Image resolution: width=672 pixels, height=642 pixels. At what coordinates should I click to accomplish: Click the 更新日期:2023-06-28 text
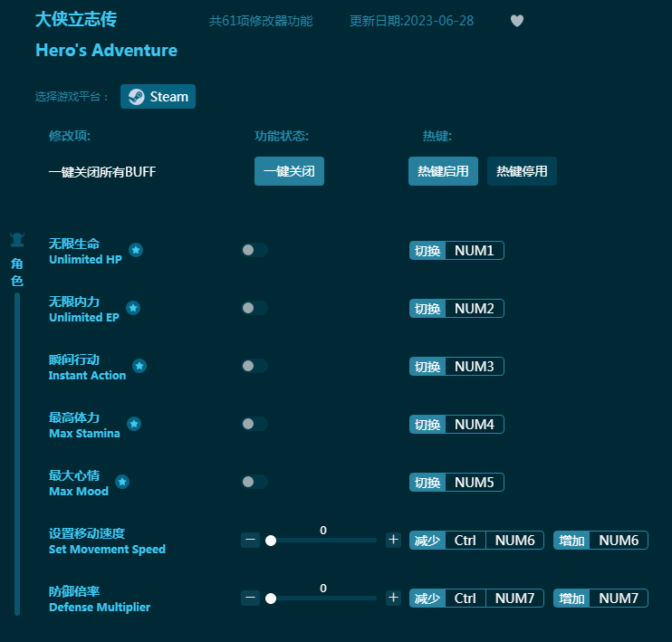pyautogui.click(x=411, y=21)
